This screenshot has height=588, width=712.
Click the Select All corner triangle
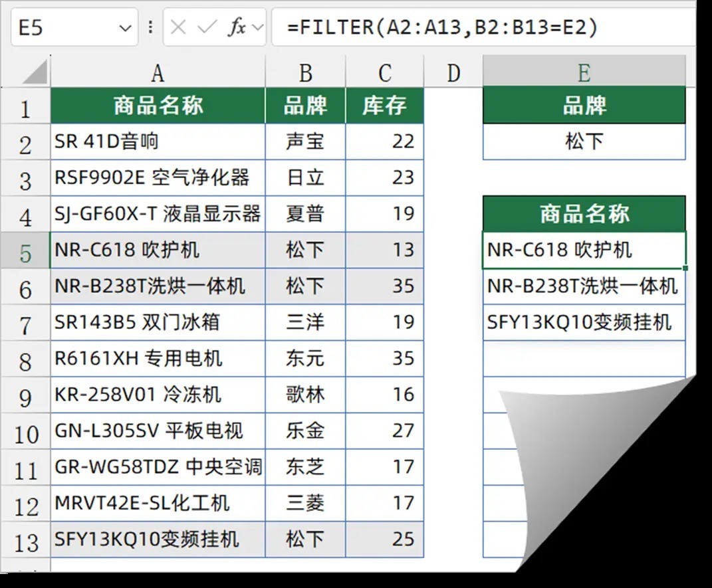pyautogui.click(x=35, y=72)
